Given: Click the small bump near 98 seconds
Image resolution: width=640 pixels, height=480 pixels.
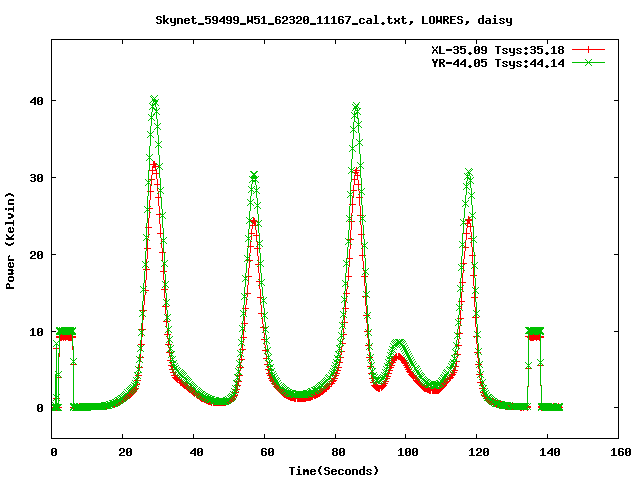Looking at the screenshot, I should [398, 344].
